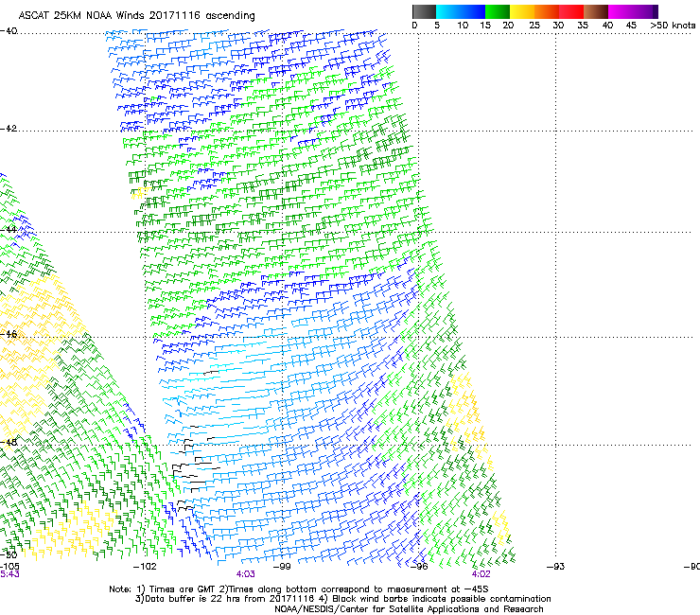Click the legend value '10'
700x615 pixels.
point(463,26)
